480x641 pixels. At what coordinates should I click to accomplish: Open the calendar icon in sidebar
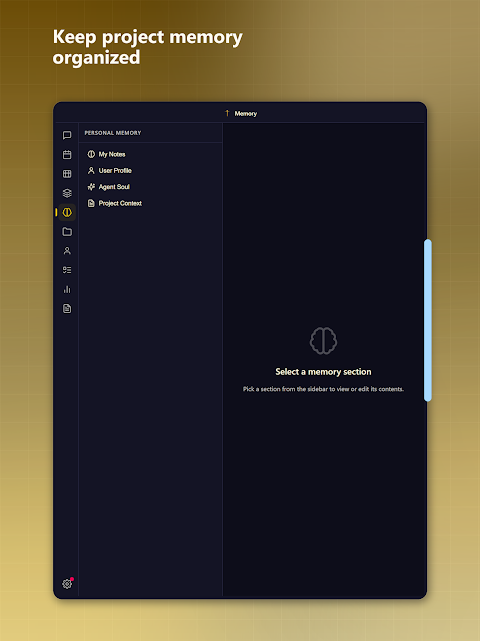67,155
